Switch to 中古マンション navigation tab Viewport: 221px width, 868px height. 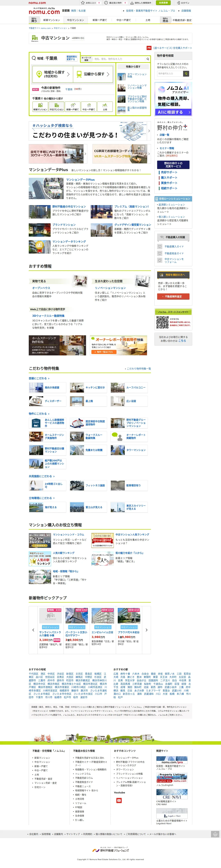click(x=76, y=20)
